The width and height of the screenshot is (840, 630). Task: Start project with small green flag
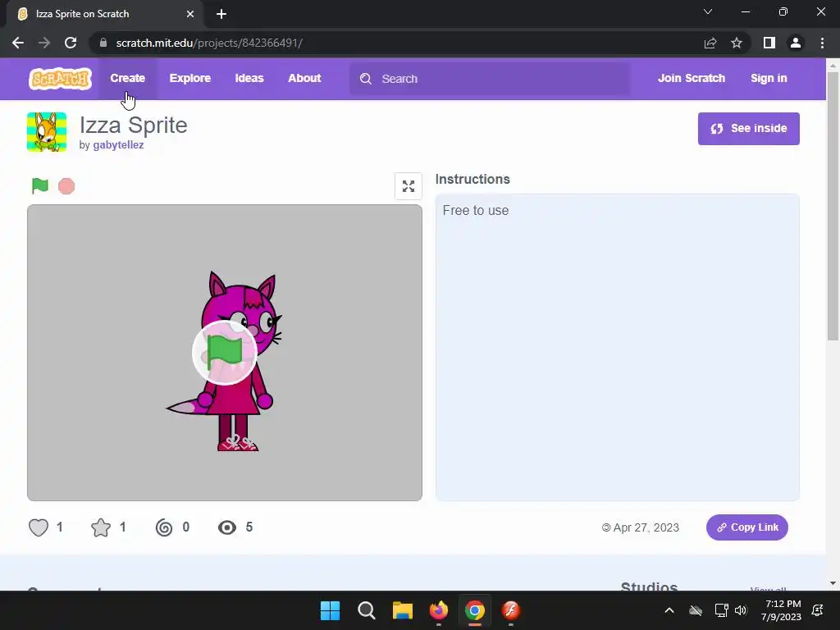pos(40,186)
